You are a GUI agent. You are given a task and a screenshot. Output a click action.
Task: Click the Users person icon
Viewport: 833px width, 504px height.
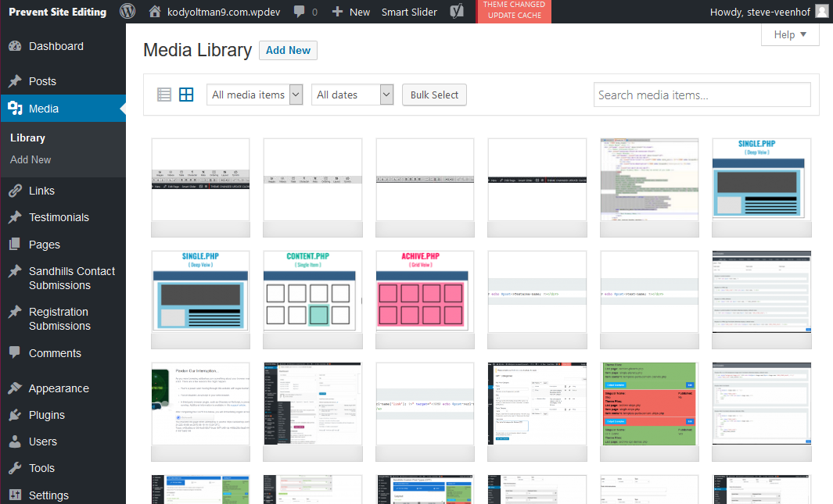click(15, 441)
